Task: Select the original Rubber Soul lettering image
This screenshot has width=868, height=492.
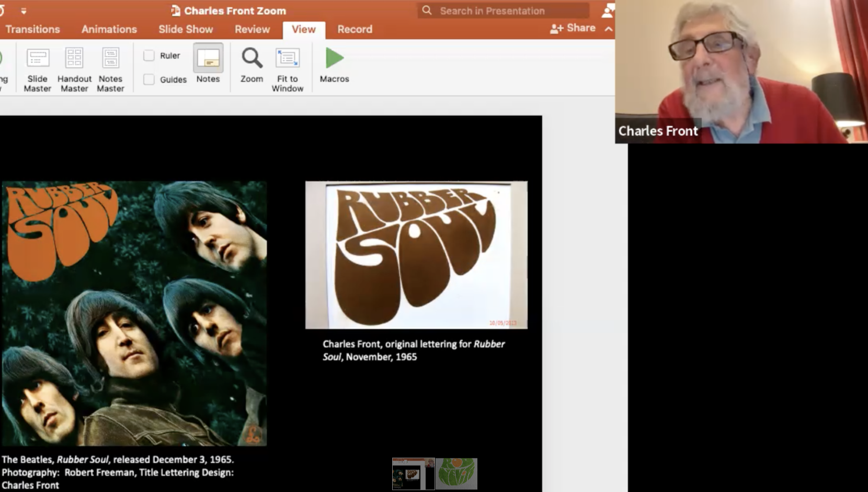Action: 416,255
